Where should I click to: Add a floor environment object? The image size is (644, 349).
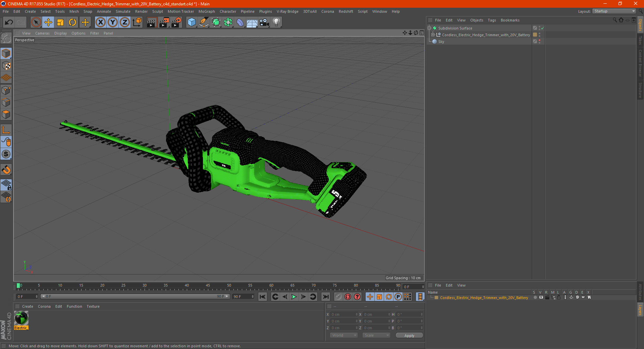[x=252, y=22]
